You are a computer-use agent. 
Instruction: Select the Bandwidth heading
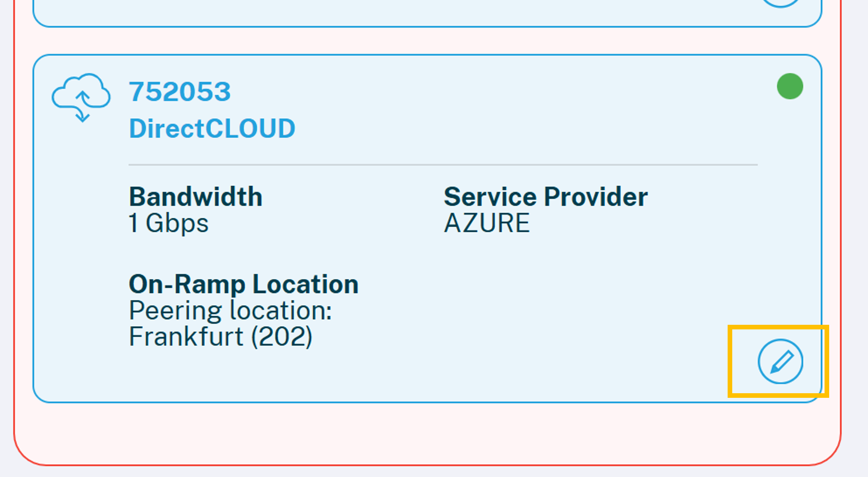(x=195, y=197)
